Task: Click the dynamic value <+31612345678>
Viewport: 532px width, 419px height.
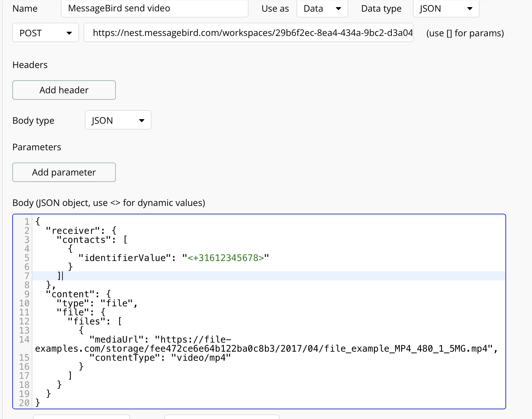Action: coord(226,258)
